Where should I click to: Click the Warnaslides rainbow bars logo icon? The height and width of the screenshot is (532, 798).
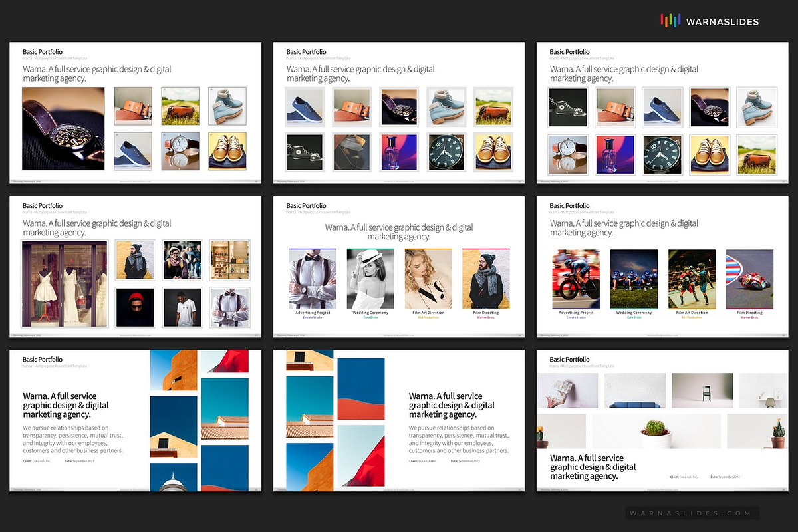pyautogui.click(x=670, y=21)
